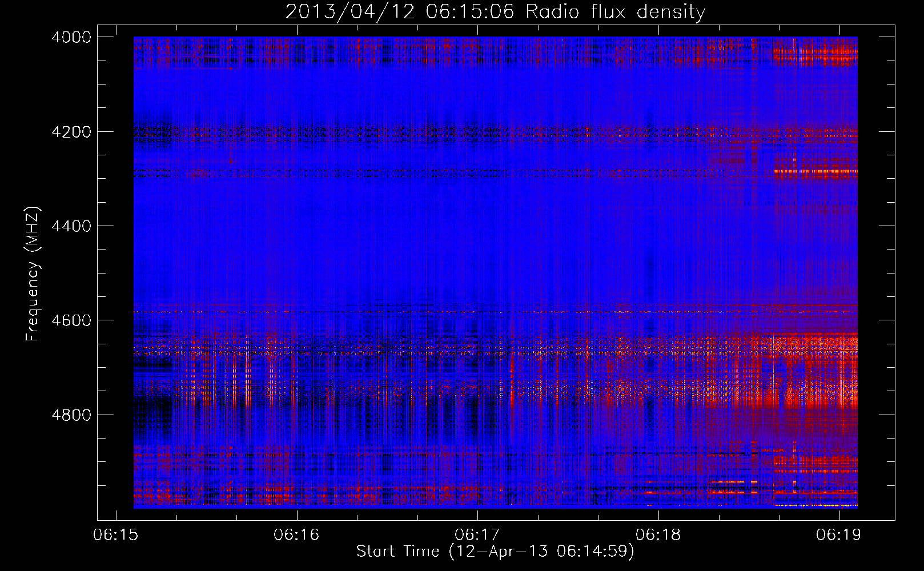
Task: Click the 06:18 time tick label
Action: pos(658,534)
